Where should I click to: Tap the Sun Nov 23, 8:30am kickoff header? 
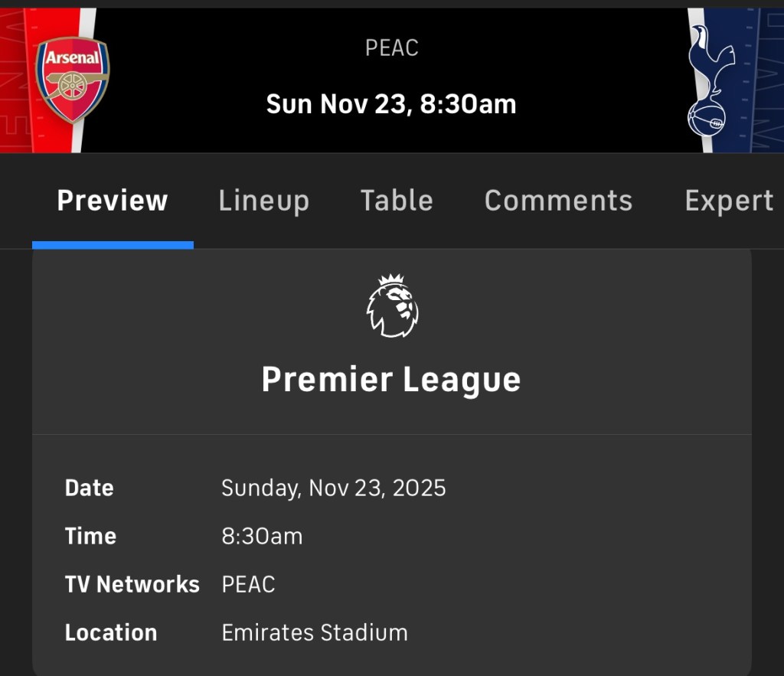(x=391, y=104)
